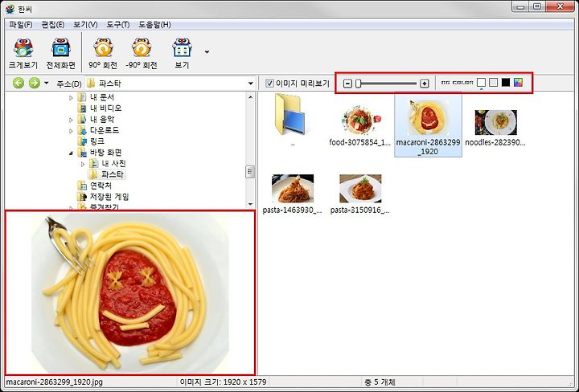Expand the 내 문서 tree node
The image size is (579, 392).
pyautogui.click(x=71, y=98)
